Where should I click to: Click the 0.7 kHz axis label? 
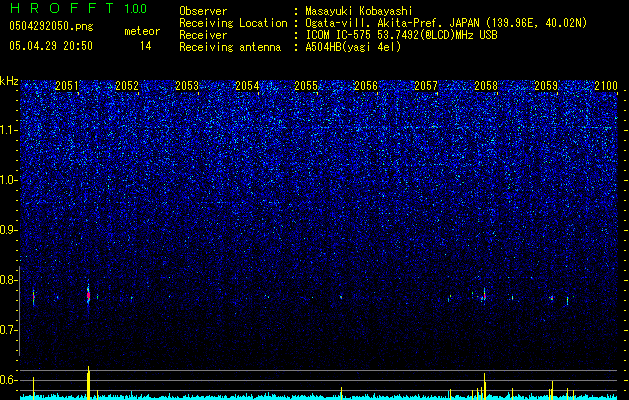pos(9,330)
